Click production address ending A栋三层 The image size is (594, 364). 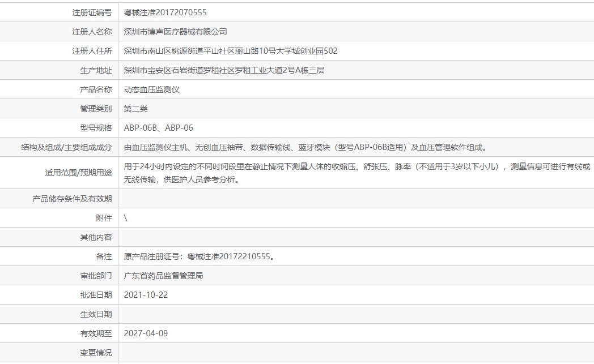pos(224,70)
